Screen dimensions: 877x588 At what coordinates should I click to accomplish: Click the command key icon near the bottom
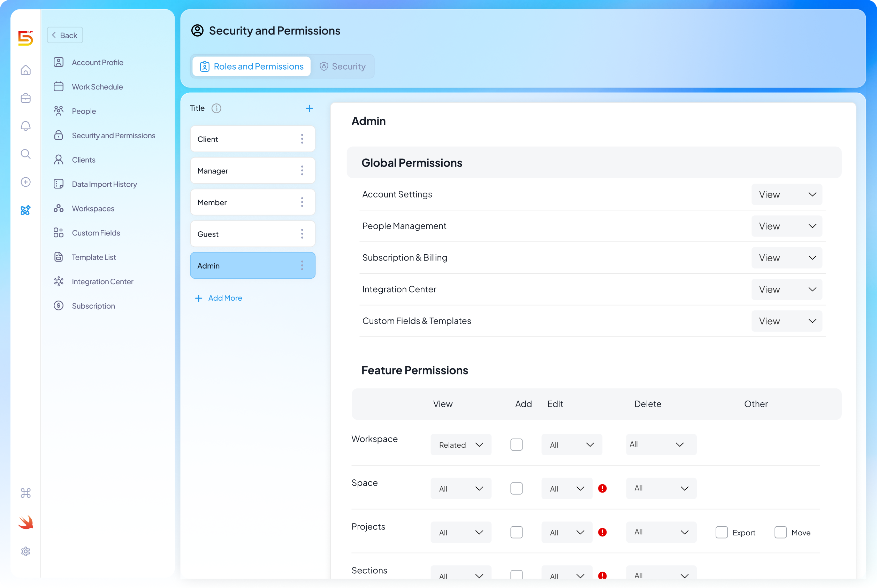tap(25, 494)
